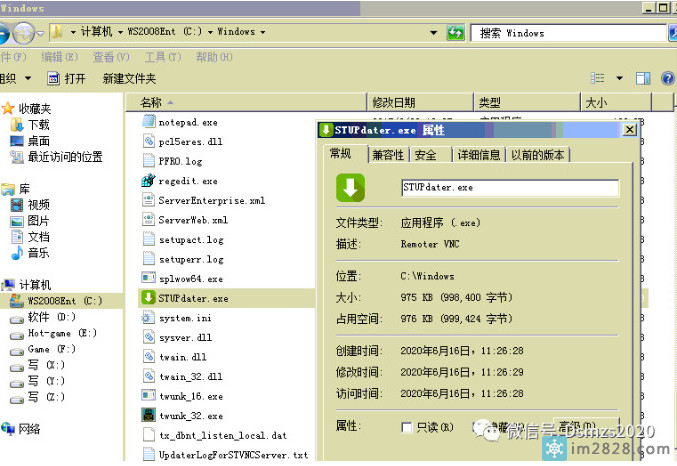This screenshot has height=466, width=677.
Task: Click the refresh icon beside address bar
Action: 455,33
